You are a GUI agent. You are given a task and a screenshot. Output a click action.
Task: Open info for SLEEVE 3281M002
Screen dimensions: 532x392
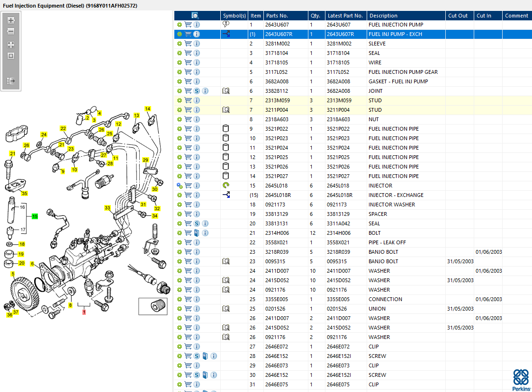tap(197, 44)
